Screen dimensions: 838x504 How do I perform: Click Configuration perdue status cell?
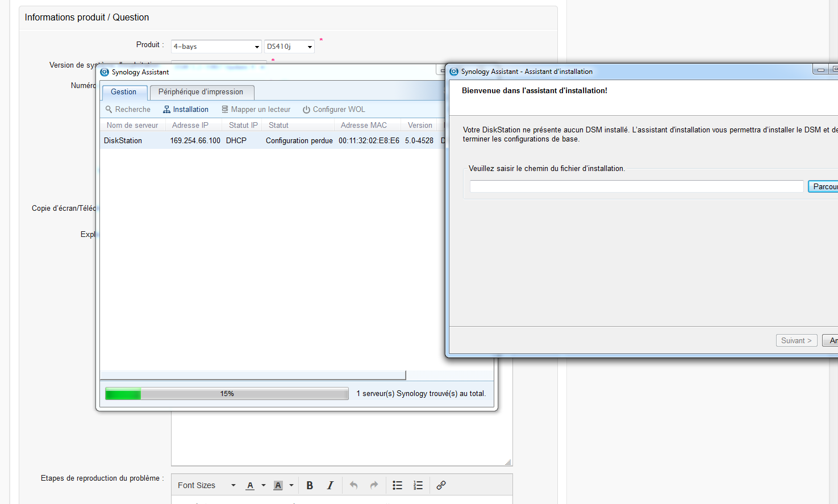[299, 140]
